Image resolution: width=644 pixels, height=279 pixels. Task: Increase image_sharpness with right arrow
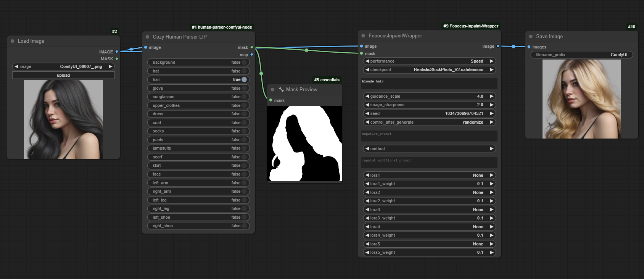(x=492, y=105)
